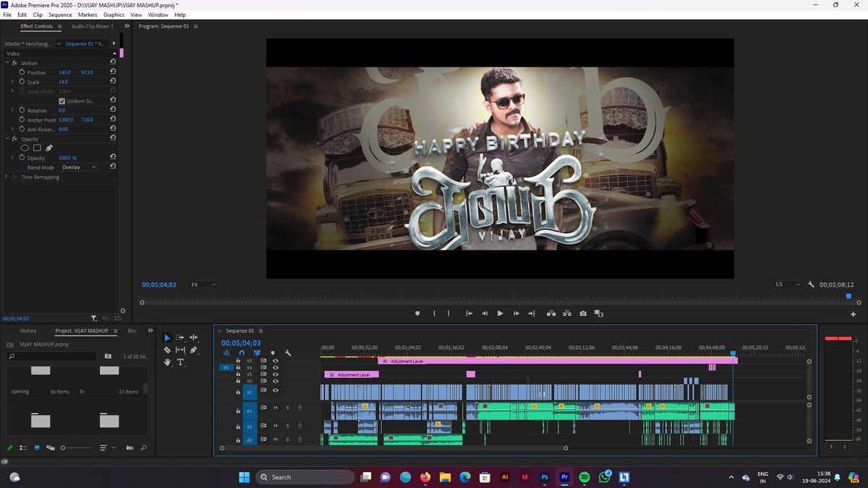Select the Track Select Forward tool
Screen dimensions: 868x488
pyautogui.click(x=179, y=337)
